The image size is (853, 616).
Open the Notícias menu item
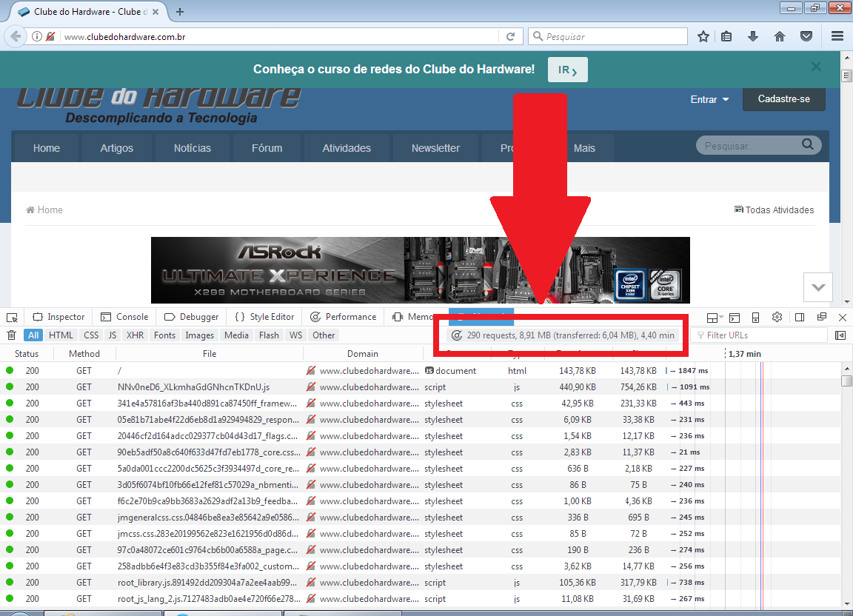(x=192, y=148)
